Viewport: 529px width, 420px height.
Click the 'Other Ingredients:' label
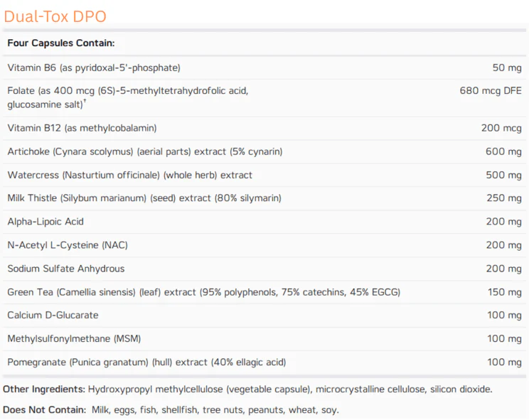click(x=44, y=389)
